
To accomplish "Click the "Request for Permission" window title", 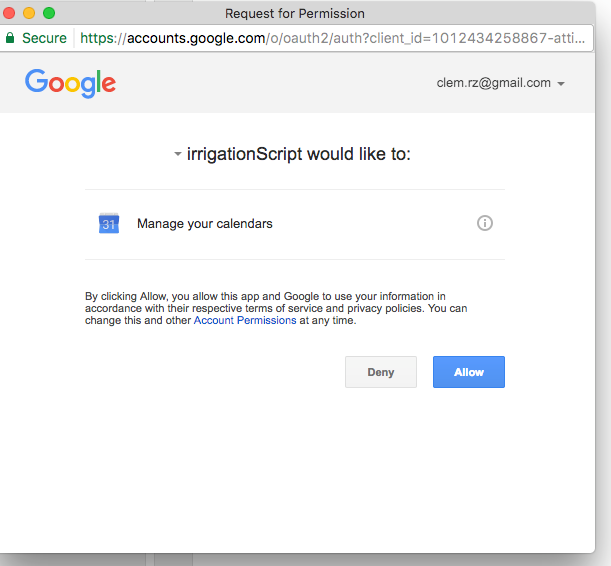I will pos(295,14).
